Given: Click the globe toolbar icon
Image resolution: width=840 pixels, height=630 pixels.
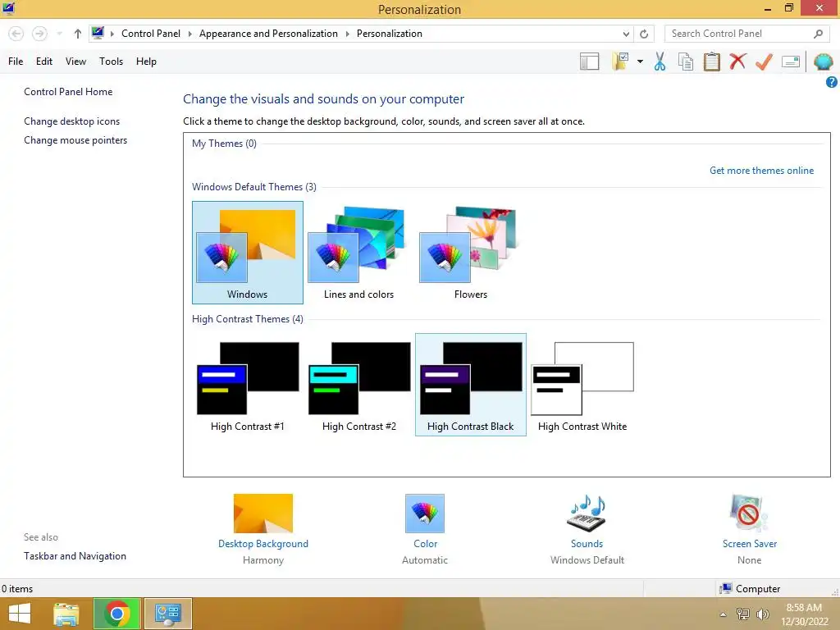Looking at the screenshot, I should pos(824,62).
